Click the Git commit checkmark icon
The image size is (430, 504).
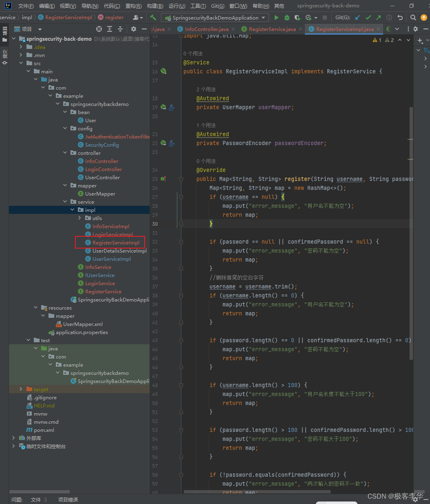[368, 18]
